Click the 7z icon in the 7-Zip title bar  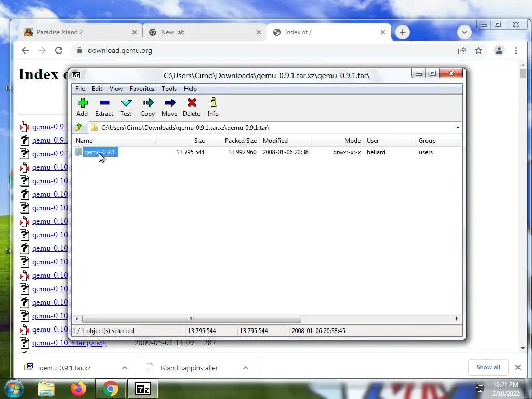76,75
